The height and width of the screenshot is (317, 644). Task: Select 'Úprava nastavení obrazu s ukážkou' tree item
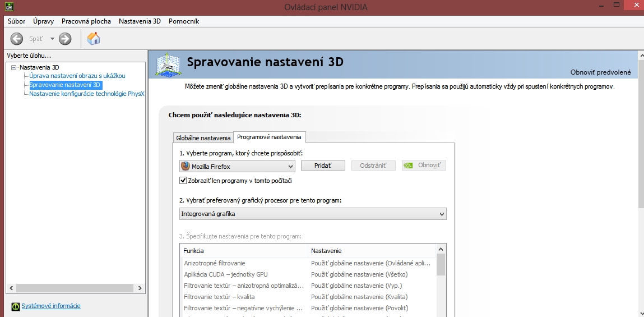[77, 76]
